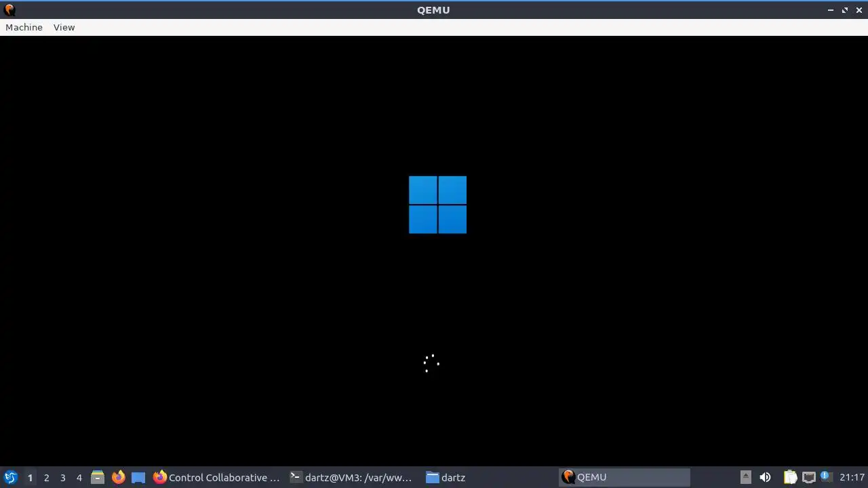This screenshot has height=488, width=868.
Task: Maximize the QEMU window
Action: [x=845, y=10]
